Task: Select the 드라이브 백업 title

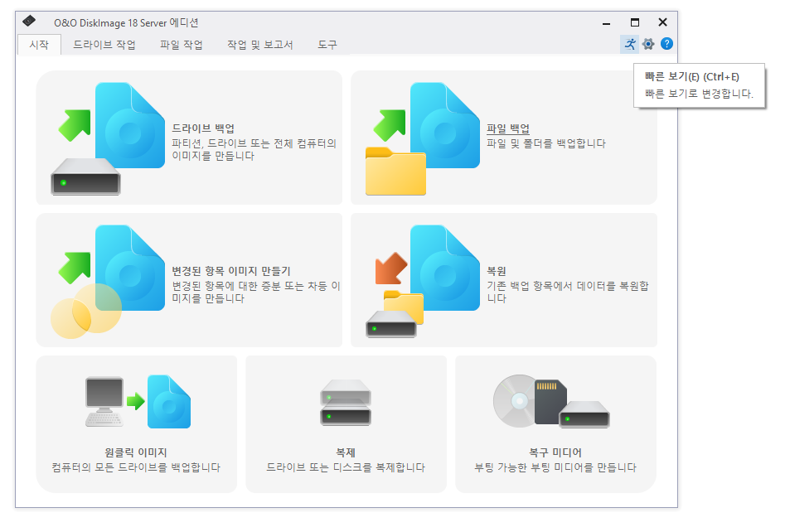Action: tap(203, 128)
